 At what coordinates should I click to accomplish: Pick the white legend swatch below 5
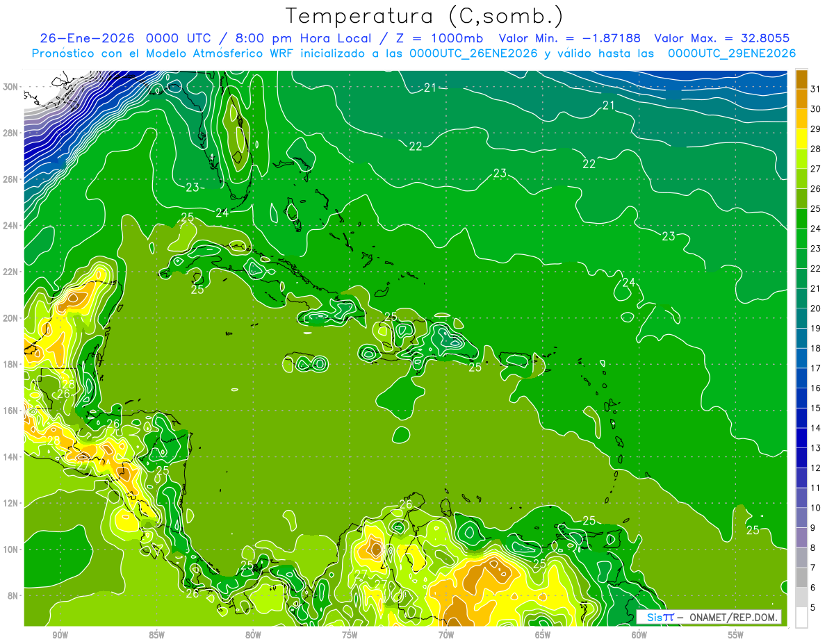click(x=801, y=618)
